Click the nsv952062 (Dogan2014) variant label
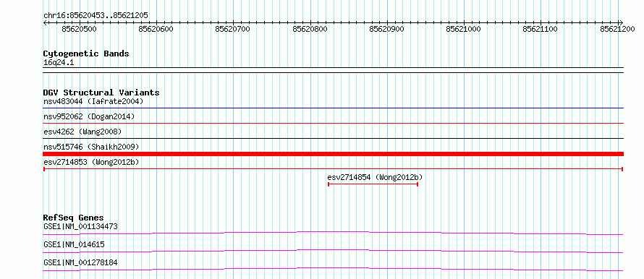The height and width of the screenshot is (279, 644). pos(89,116)
